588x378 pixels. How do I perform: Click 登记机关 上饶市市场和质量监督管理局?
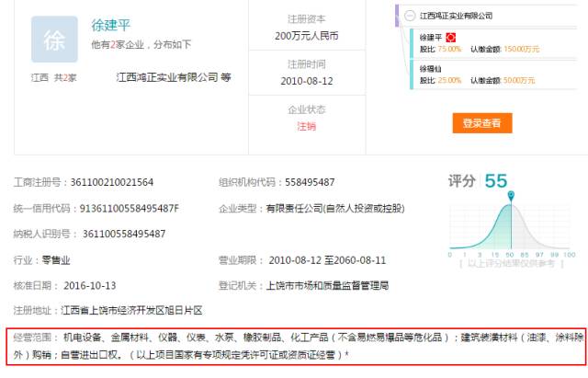(x=327, y=286)
